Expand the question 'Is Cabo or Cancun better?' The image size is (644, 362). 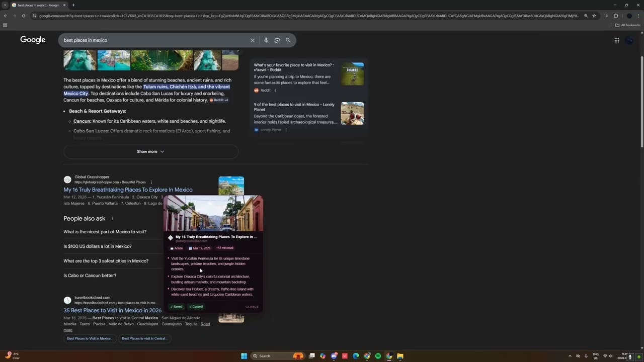[90, 275]
